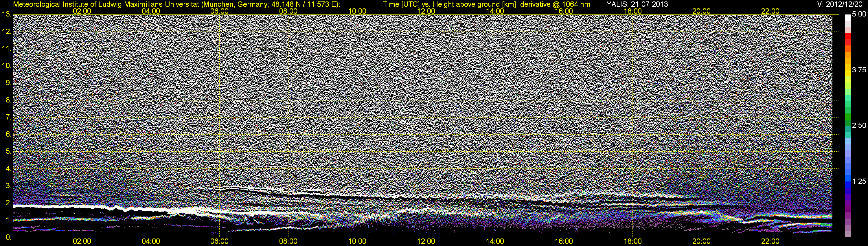Click the 3 km height axis label
This screenshot has height=246, width=868.
tap(8, 186)
